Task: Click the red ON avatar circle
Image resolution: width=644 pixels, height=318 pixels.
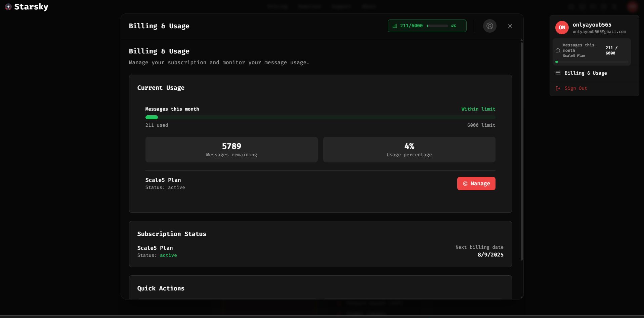Action: pos(562,28)
